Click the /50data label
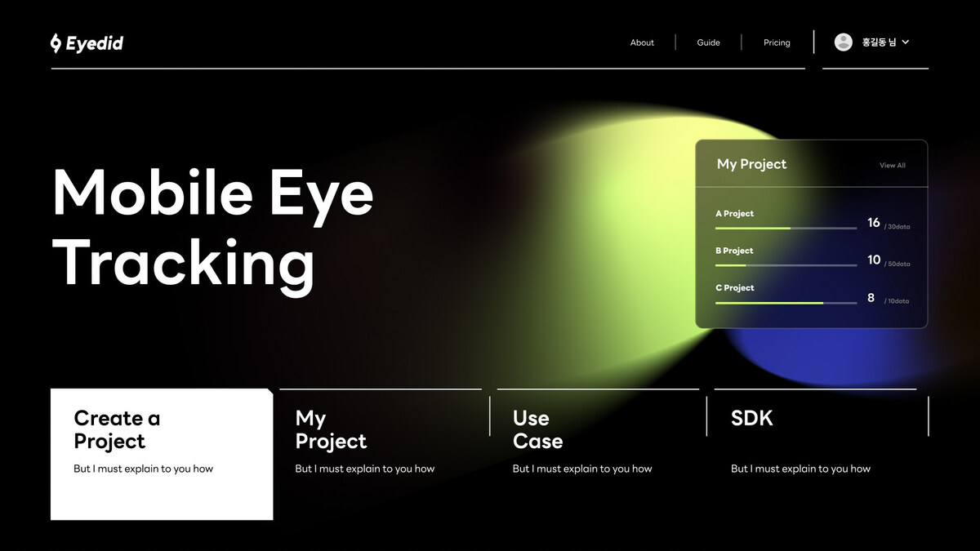This screenshot has height=551, width=980. point(897,264)
